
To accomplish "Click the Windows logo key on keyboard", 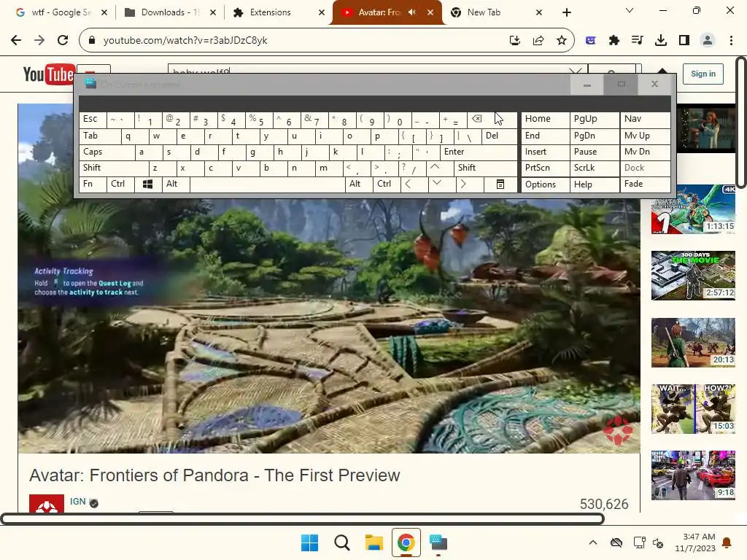I will pyautogui.click(x=147, y=184).
